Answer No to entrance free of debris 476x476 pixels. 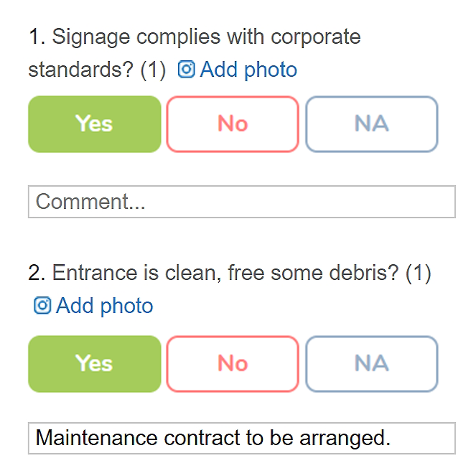coord(233,364)
